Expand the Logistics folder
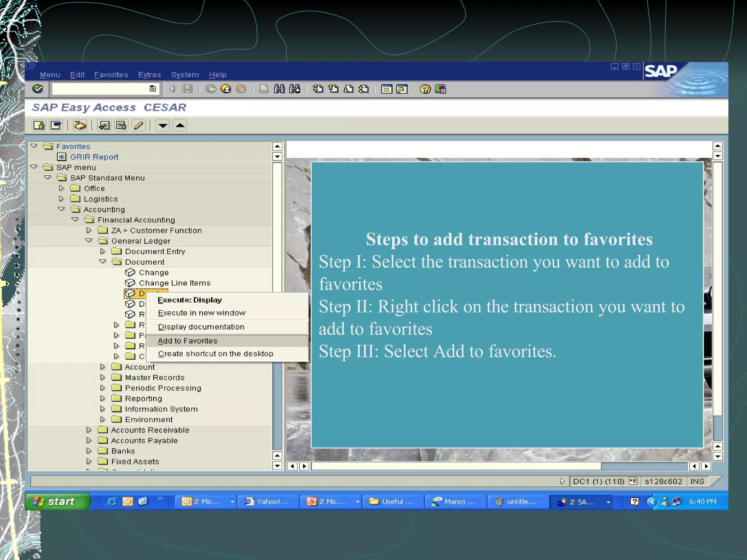Image resolution: width=747 pixels, height=560 pixels. [x=61, y=199]
